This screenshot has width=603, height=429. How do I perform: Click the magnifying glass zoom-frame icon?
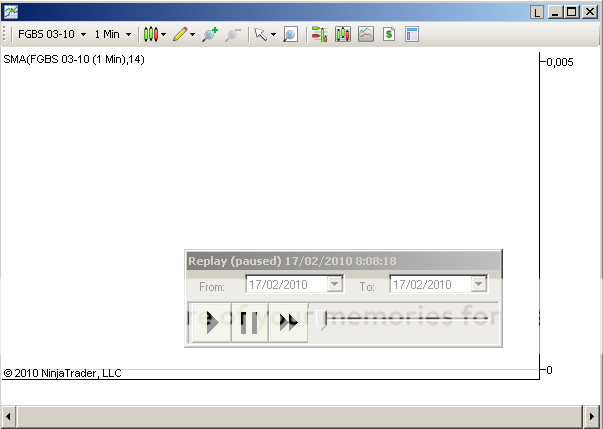pyautogui.click(x=290, y=34)
